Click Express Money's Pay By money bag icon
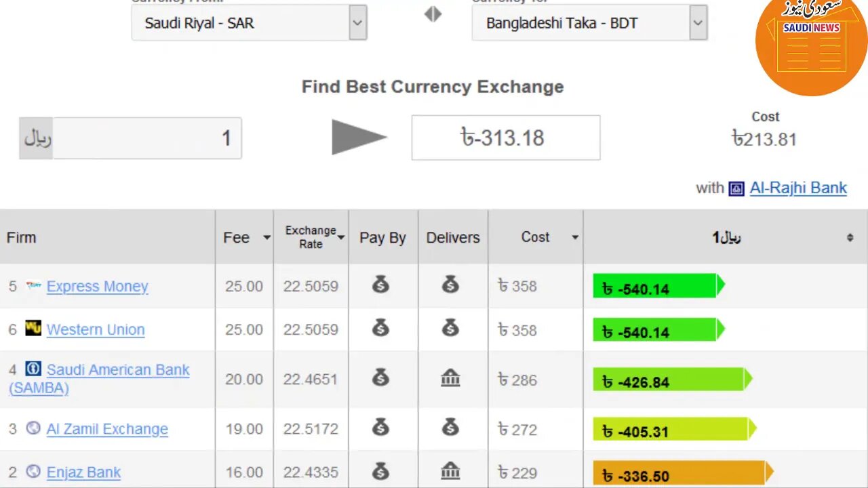Screen dimensions: 868x488 pyautogui.click(x=380, y=285)
